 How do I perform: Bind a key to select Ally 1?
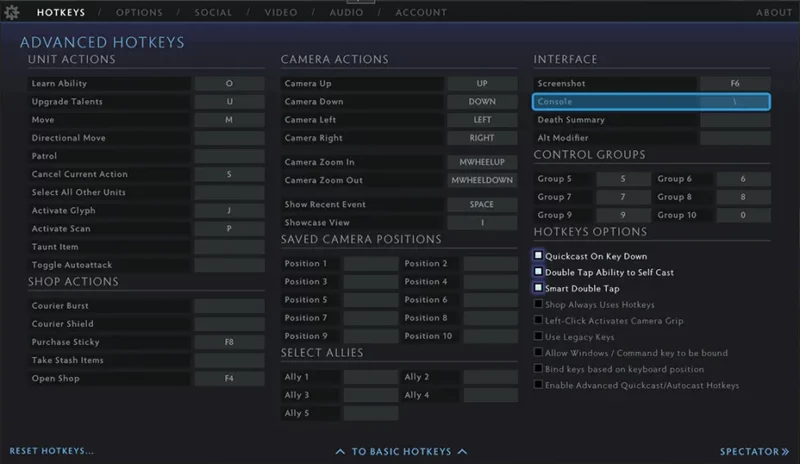click(x=371, y=377)
